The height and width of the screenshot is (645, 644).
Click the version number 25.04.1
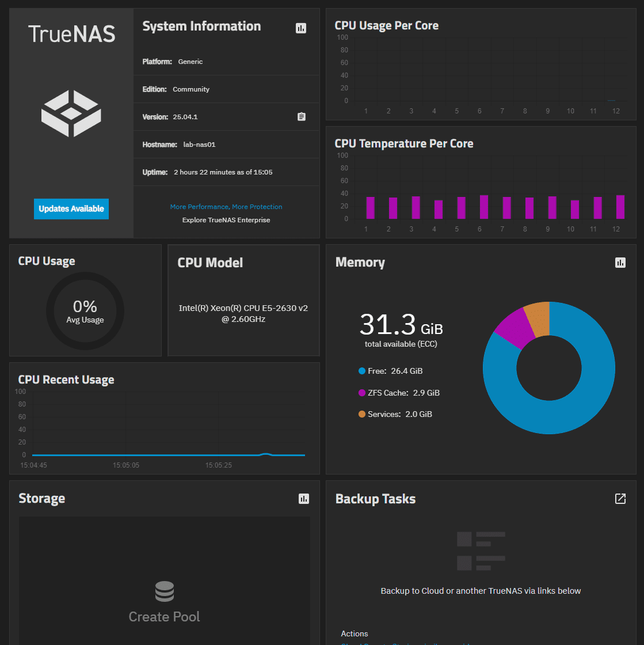coord(185,117)
